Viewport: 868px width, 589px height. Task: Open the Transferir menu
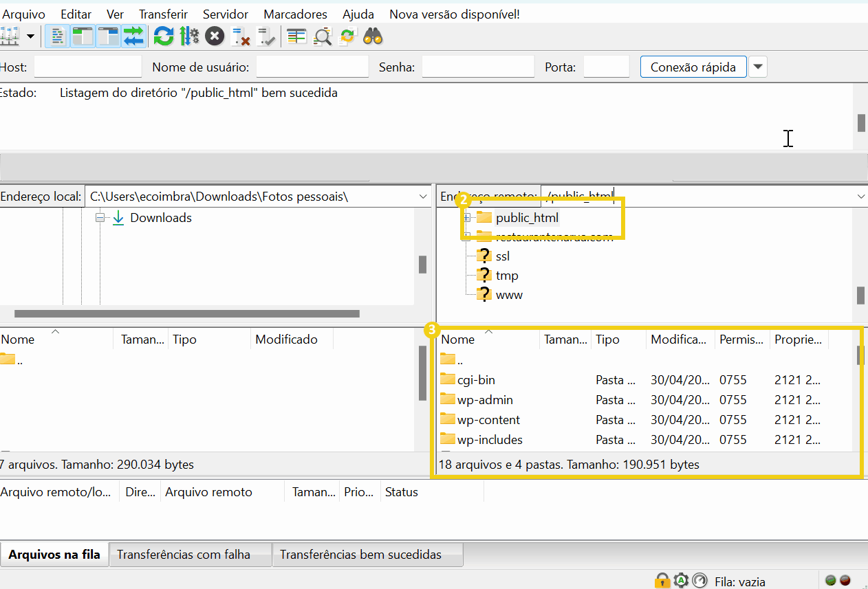pos(163,14)
